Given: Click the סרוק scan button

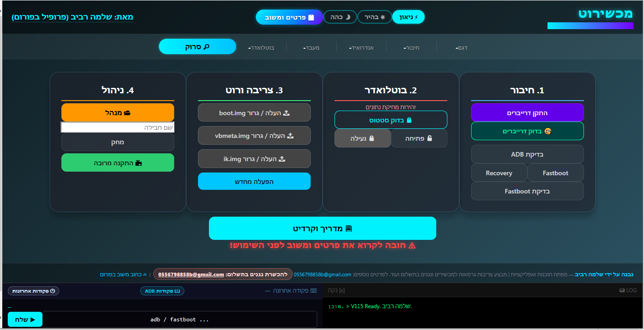Looking at the screenshot, I should [197, 47].
